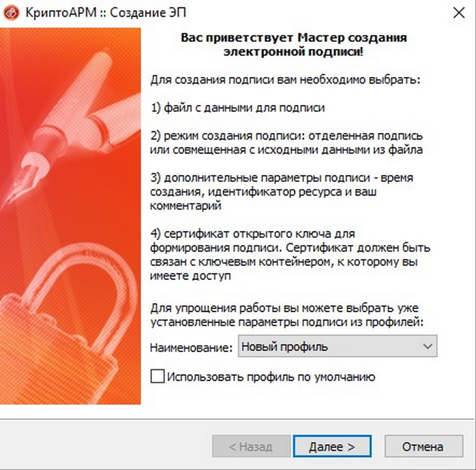Expand profile list via chevron arrow
Viewport: 476px width, 470px height.
428,346
